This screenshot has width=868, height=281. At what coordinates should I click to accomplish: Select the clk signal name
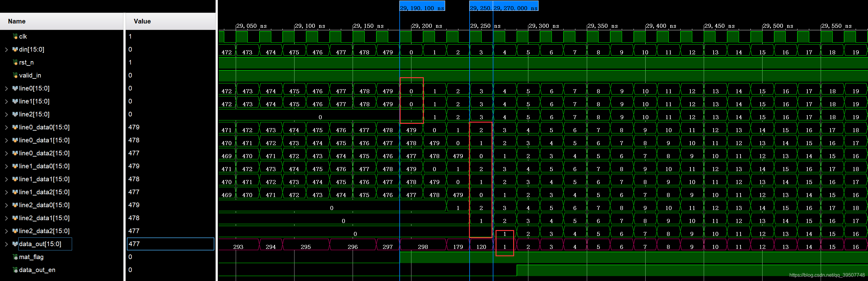pyautogui.click(x=23, y=36)
